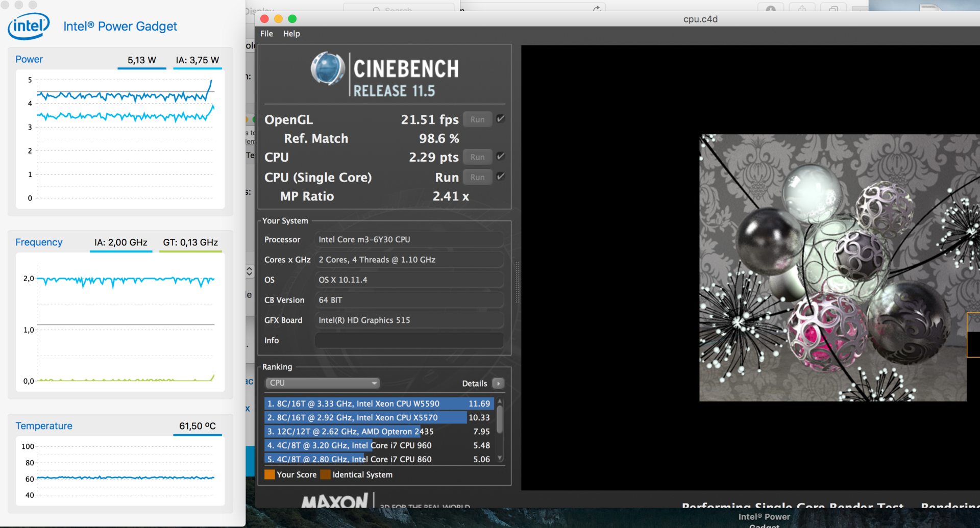Click the share icon in the background window toolbar
Image resolution: width=980 pixels, height=528 pixels.
click(802, 9)
